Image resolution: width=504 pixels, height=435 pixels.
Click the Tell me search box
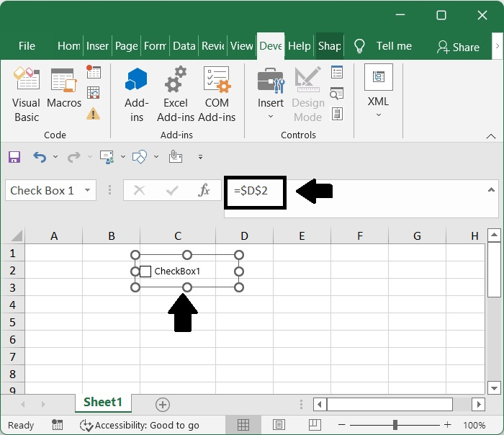(382, 46)
